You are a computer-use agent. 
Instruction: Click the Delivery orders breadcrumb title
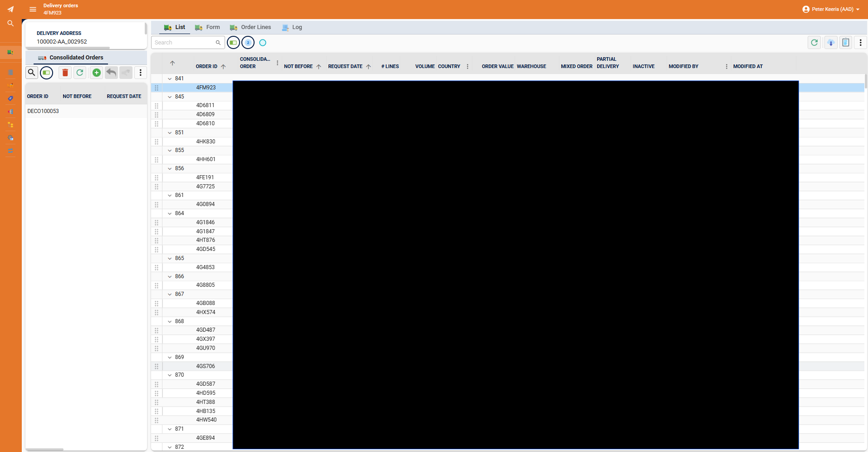pos(61,5)
